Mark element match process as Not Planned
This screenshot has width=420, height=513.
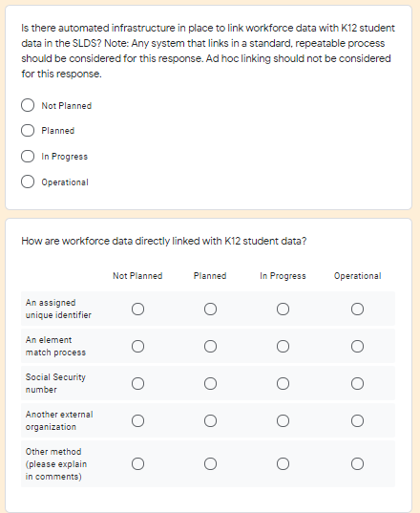click(x=137, y=346)
